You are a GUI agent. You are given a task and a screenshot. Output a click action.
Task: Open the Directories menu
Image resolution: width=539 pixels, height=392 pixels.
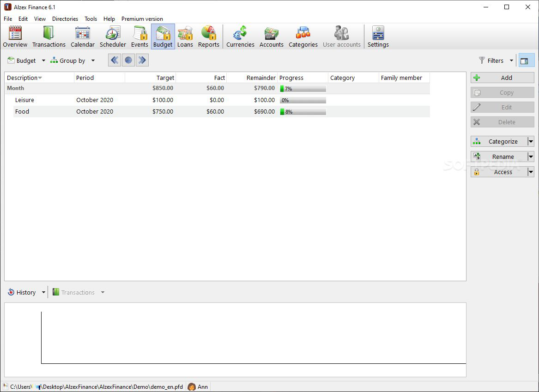click(x=65, y=19)
